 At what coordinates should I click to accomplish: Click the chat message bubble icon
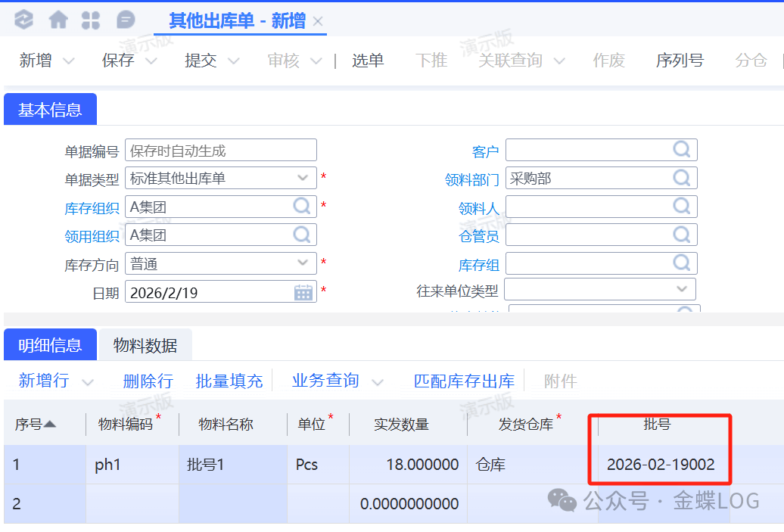[x=126, y=20]
